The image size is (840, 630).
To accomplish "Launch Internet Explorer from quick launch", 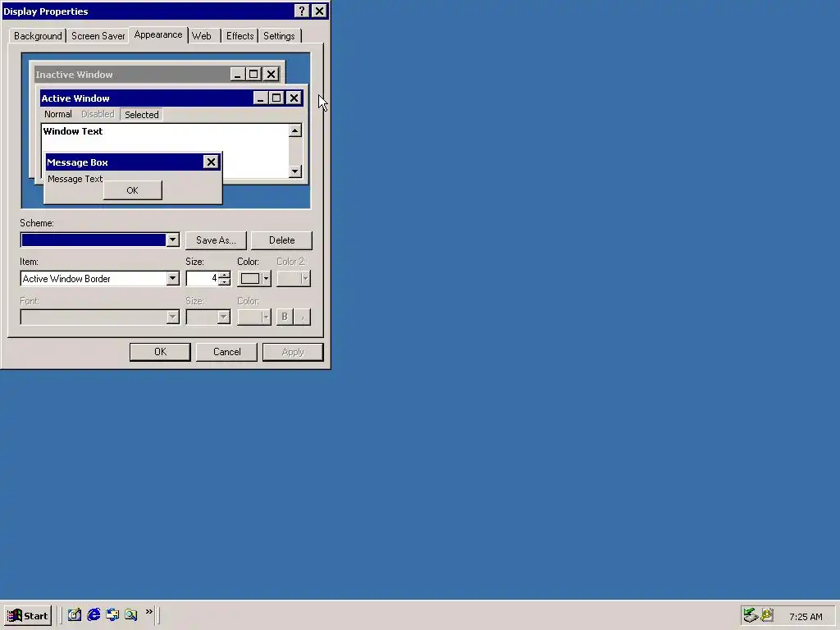I will coord(94,614).
